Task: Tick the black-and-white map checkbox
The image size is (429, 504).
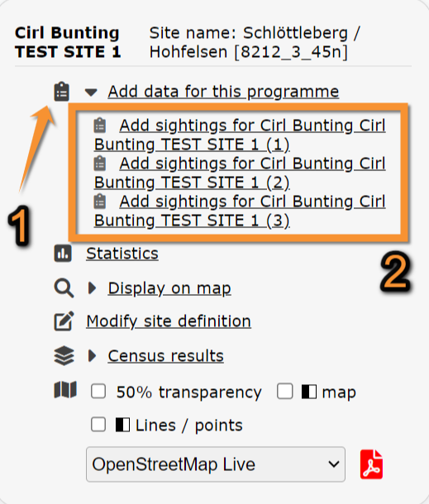Action: [x=284, y=391]
